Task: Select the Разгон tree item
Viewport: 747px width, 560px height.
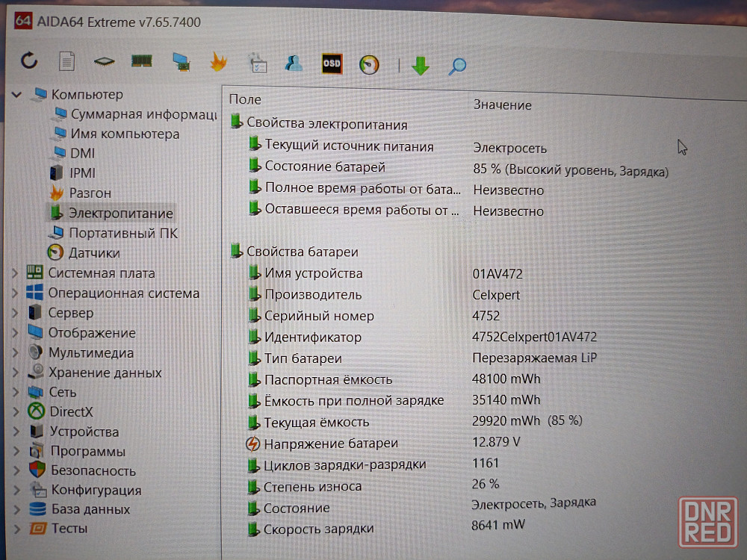Action: [90, 193]
